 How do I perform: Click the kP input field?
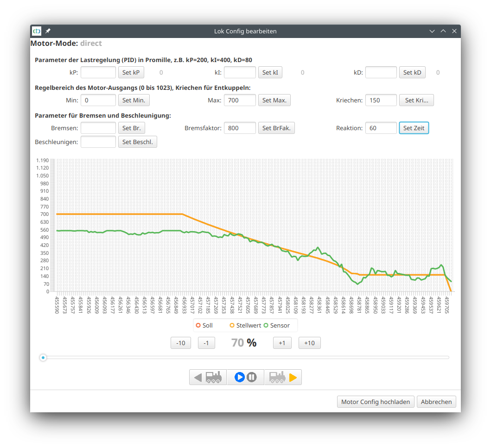click(98, 72)
